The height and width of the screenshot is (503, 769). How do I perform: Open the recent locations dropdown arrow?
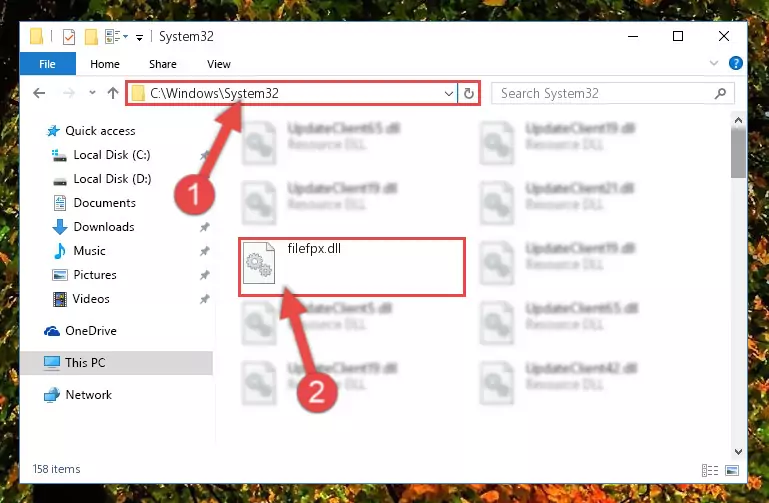coord(92,93)
